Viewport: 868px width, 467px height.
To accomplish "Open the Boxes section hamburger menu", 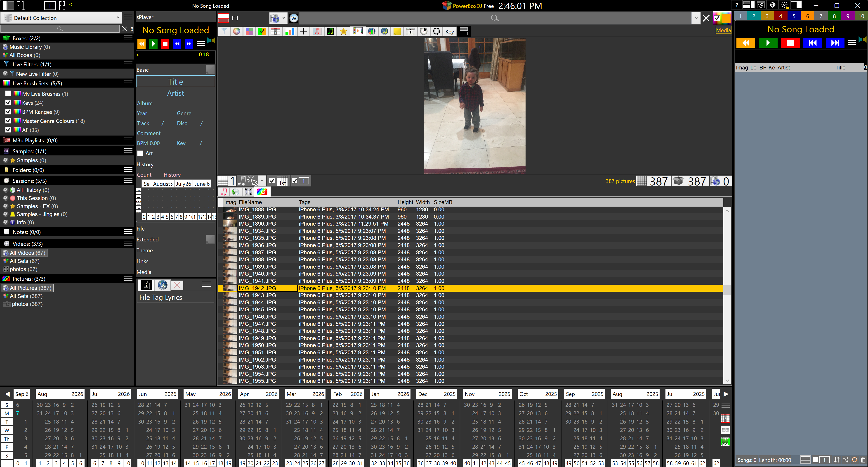I will click(x=128, y=38).
